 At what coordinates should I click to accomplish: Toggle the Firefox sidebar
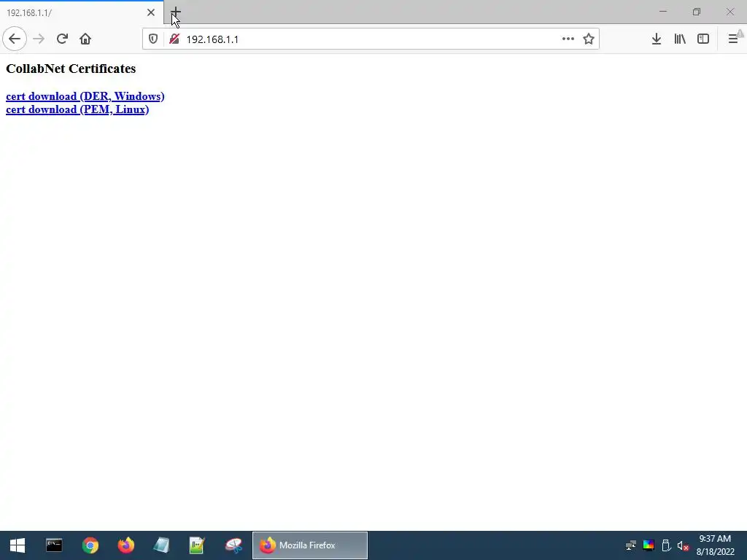click(703, 39)
